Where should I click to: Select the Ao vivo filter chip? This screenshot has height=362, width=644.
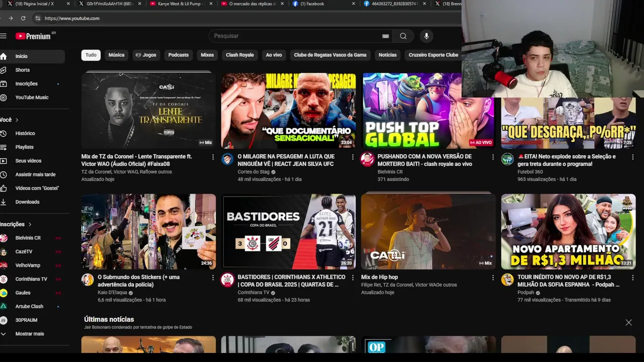click(x=274, y=55)
